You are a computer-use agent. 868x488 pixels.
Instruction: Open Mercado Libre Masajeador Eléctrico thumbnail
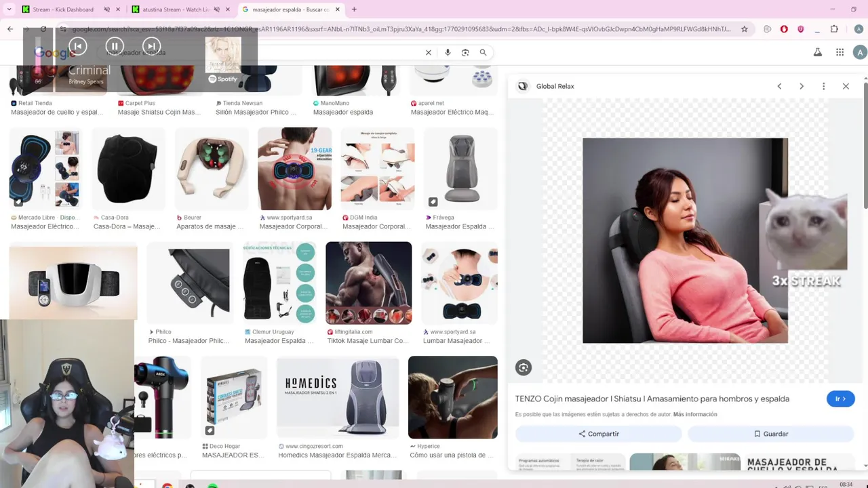(45, 169)
